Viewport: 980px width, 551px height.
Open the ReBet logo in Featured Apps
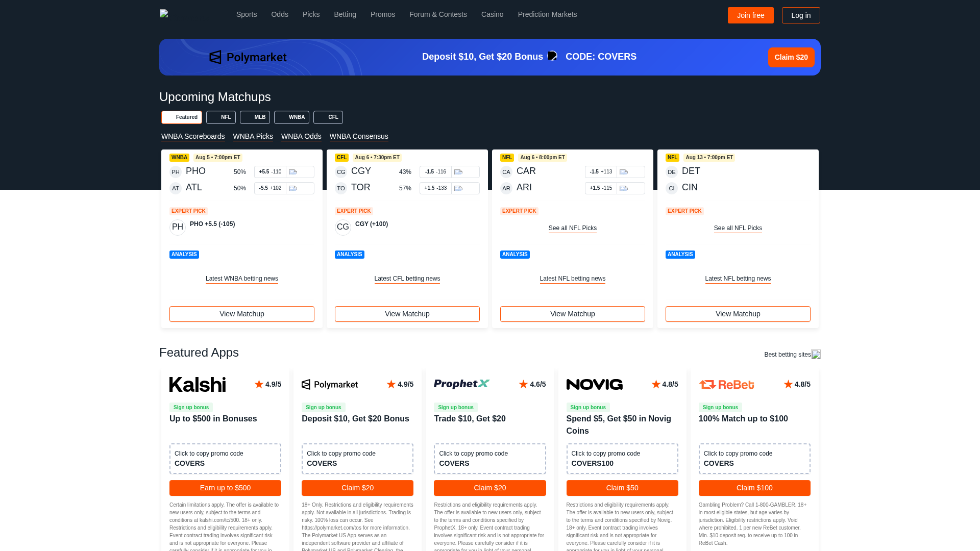(727, 384)
